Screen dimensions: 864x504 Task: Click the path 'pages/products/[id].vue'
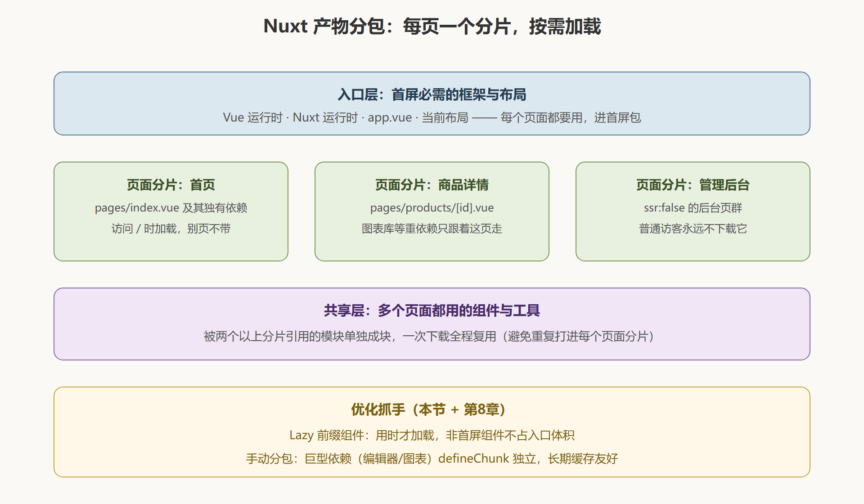tap(432, 207)
